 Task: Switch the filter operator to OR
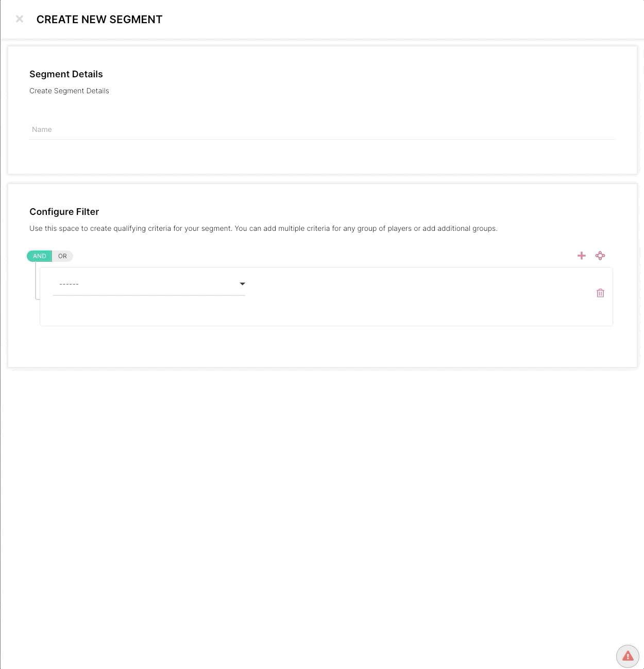[x=62, y=256]
